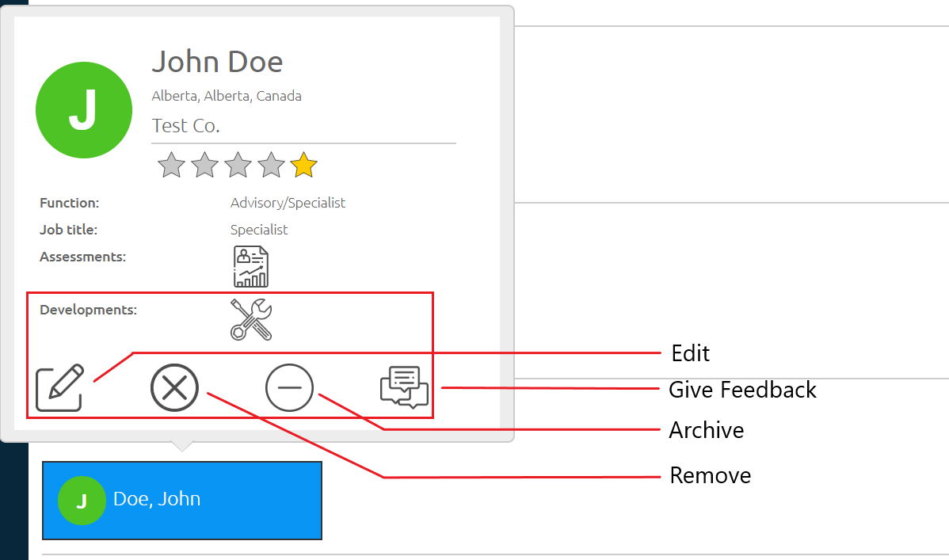The width and height of the screenshot is (949, 560).
Task: Click the Remove X circle icon
Action: point(174,387)
